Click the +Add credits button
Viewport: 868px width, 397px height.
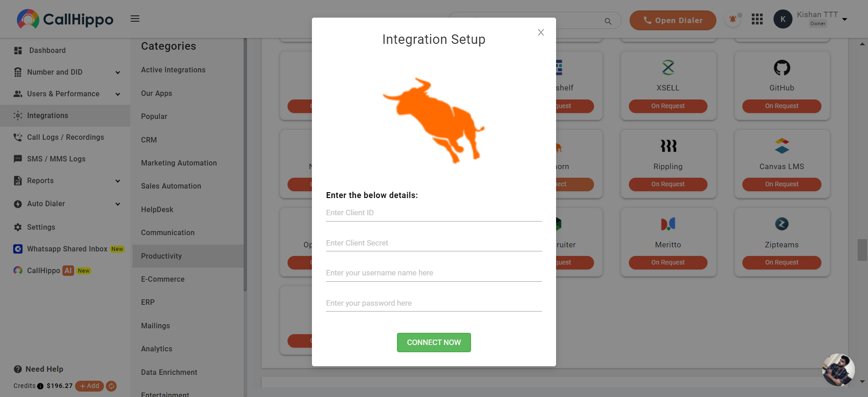tap(90, 386)
